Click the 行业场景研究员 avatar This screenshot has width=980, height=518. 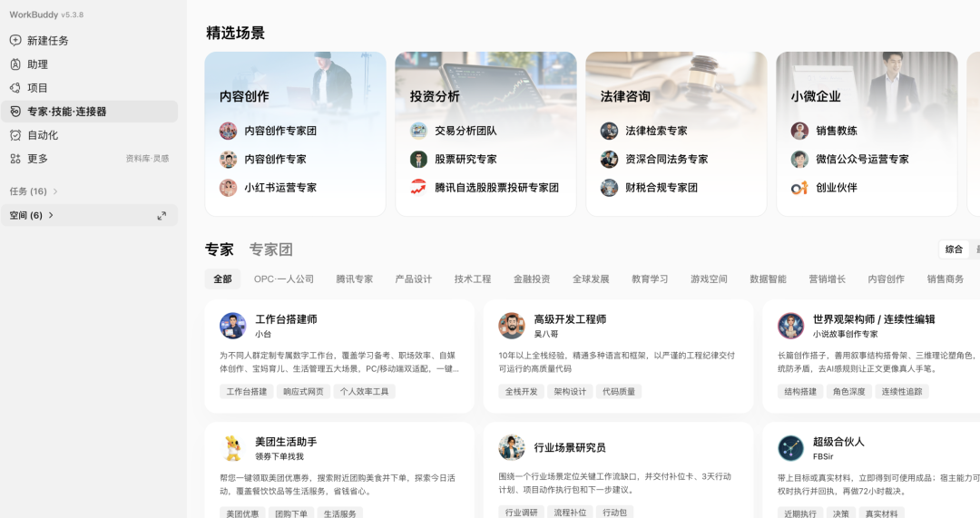tap(512, 448)
